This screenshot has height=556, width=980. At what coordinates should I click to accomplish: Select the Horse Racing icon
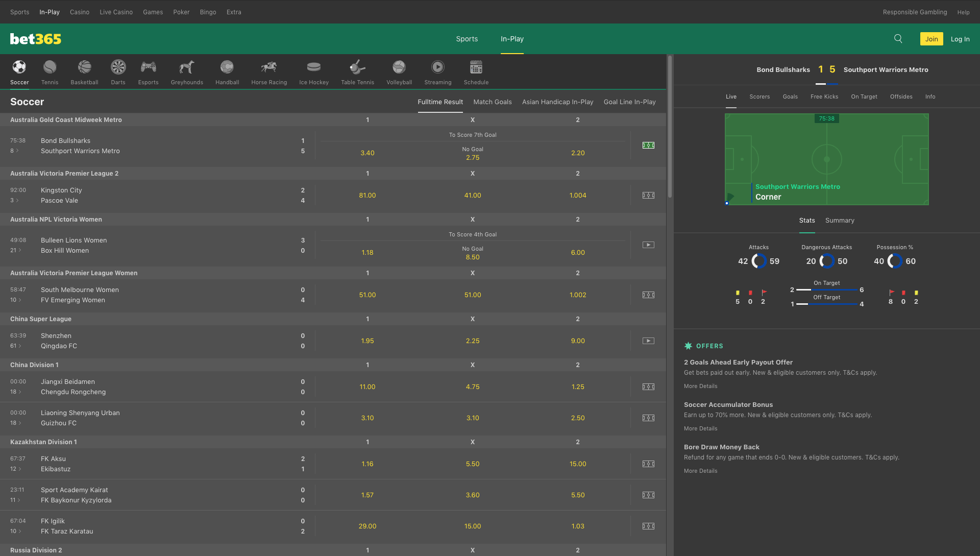tap(269, 67)
